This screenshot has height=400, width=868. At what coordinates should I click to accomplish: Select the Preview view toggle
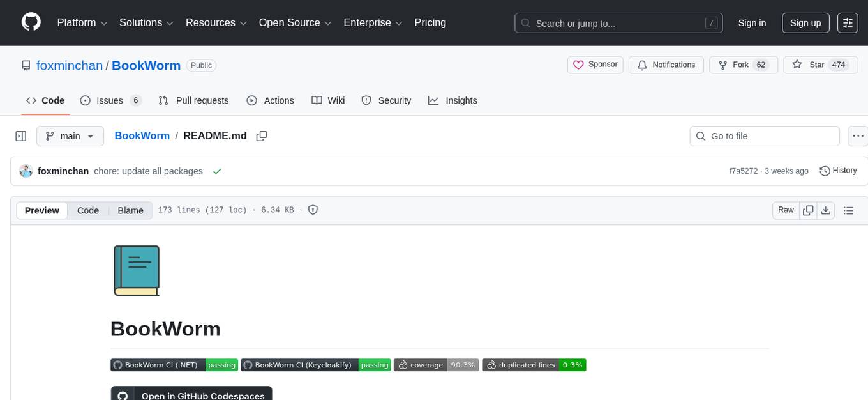point(42,210)
